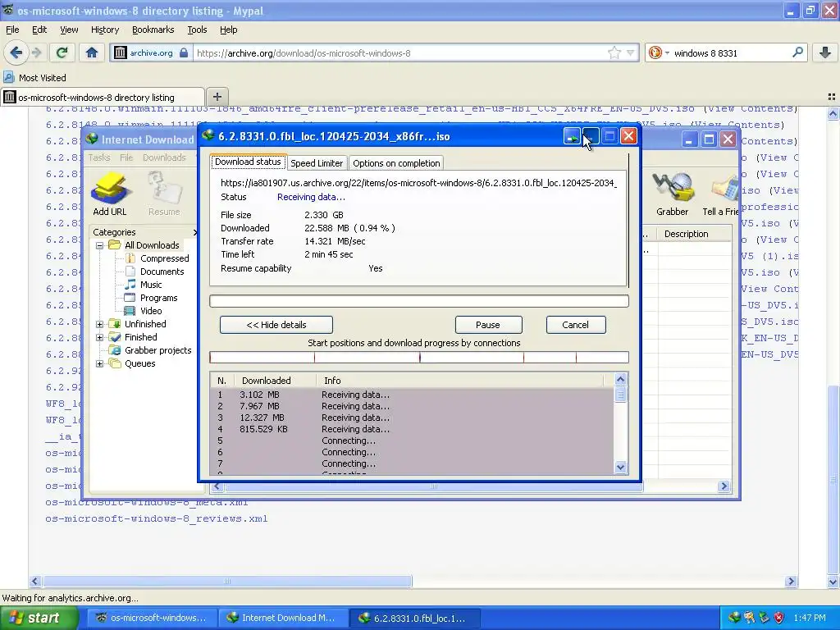Expand the Finished tree node
Viewport: 840px width, 630px height.
[99, 337]
